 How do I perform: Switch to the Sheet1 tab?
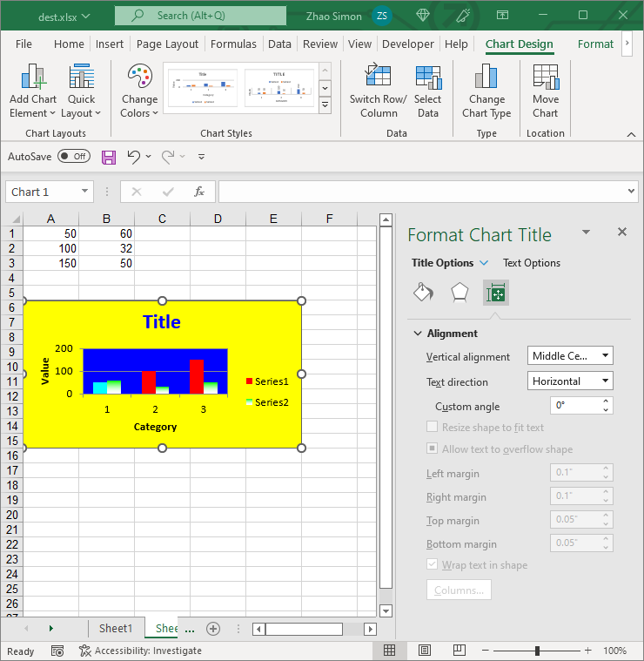pyautogui.click(x=116, y=629)
